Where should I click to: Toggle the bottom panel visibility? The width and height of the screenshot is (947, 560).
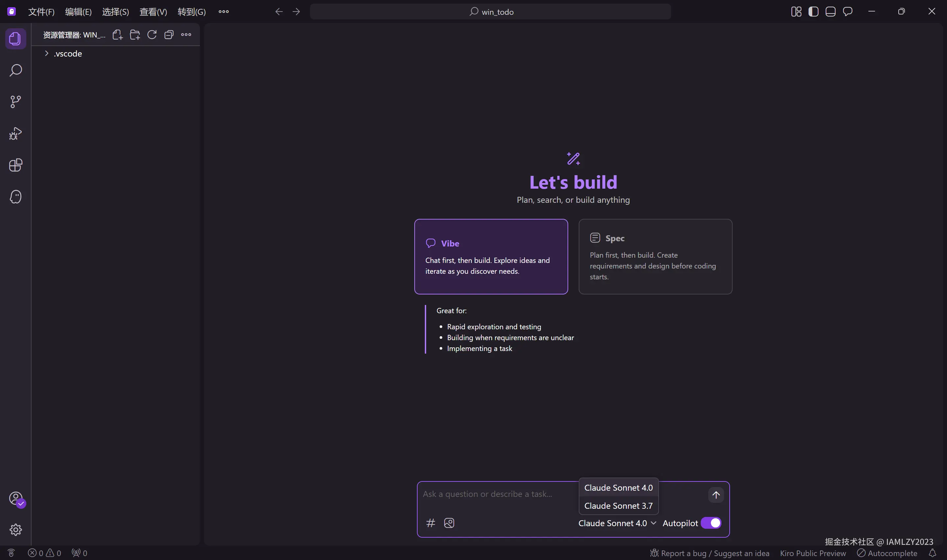point(830,12)
